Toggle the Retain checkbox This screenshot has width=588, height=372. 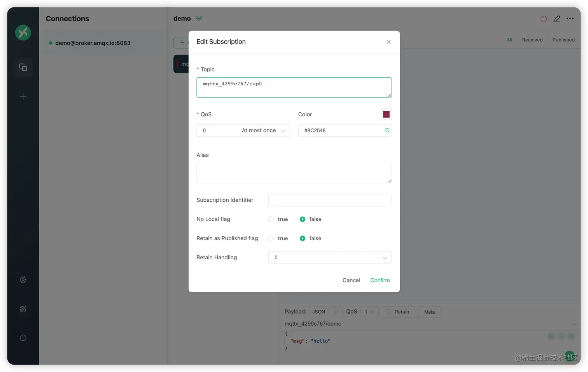pos(399,312)
